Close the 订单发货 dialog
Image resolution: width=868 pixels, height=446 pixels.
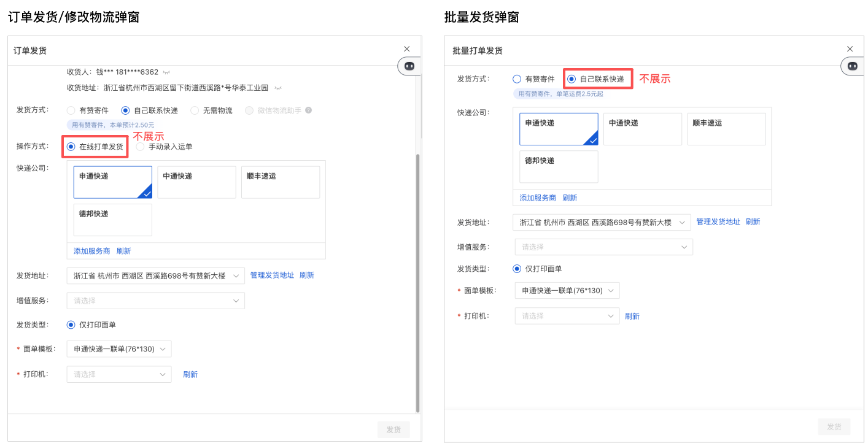coord(406,49)
